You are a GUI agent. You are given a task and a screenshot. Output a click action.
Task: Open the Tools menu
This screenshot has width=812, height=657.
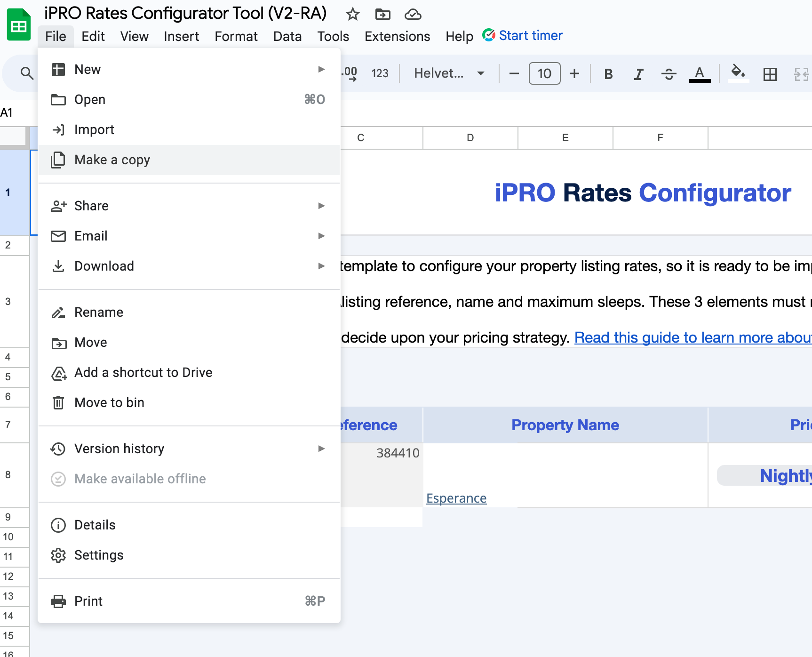pos(333,36)
